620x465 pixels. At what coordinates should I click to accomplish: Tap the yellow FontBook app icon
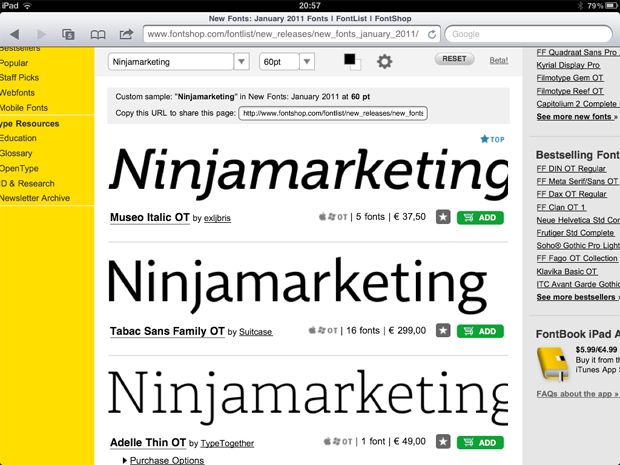553,364
